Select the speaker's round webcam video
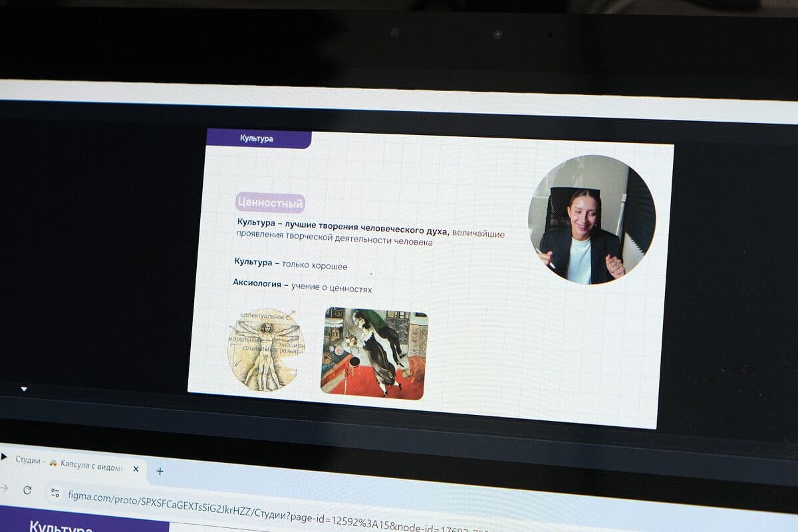The image size is (798, 532). pos(592,219)
